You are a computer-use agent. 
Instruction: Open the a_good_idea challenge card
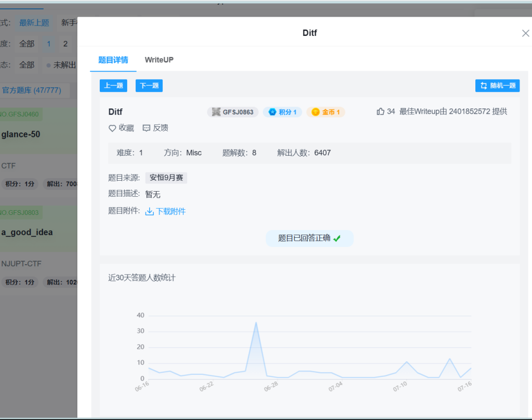(x=27, y=232)
